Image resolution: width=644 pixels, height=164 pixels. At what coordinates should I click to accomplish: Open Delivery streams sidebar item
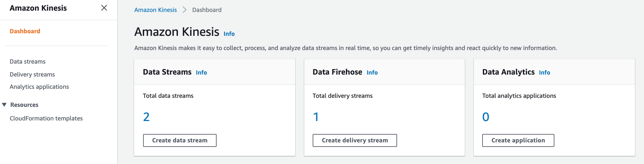32,75
